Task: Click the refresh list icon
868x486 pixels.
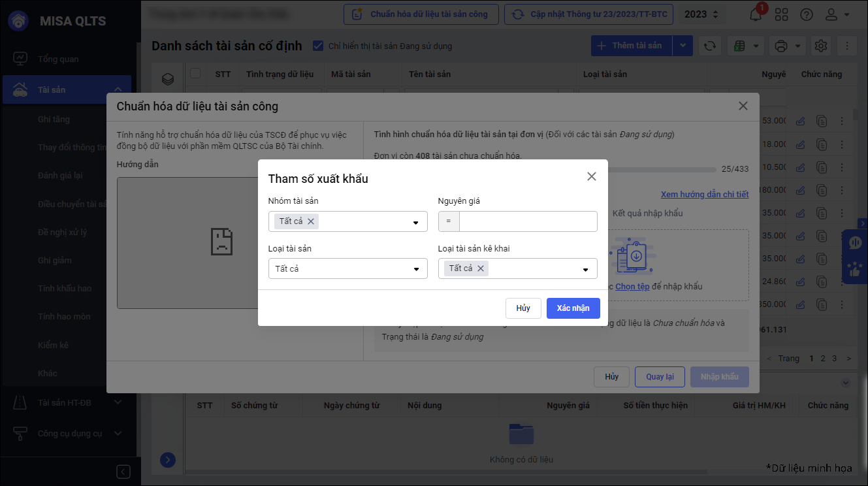Action: pyautogui.click(x=710, y=46)
